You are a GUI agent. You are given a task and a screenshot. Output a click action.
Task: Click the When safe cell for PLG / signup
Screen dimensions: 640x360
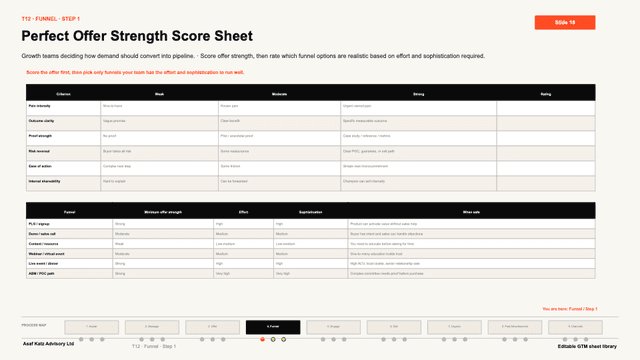coord(471,224)
